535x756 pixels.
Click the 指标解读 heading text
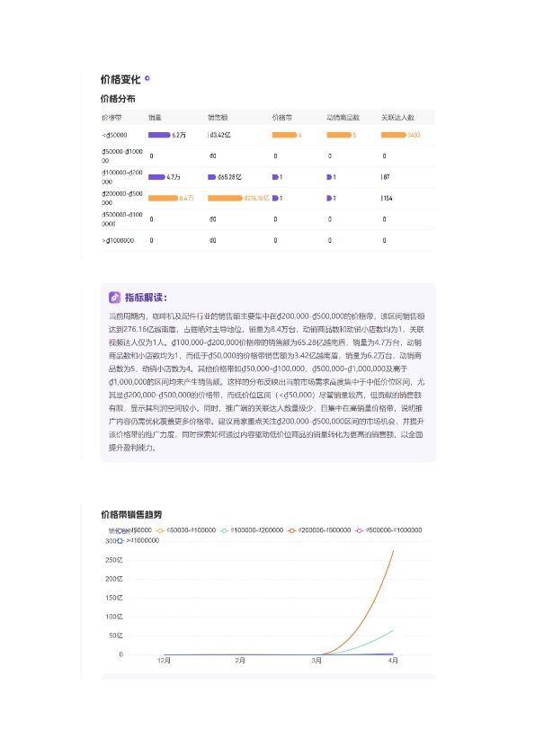pos(147,298)
